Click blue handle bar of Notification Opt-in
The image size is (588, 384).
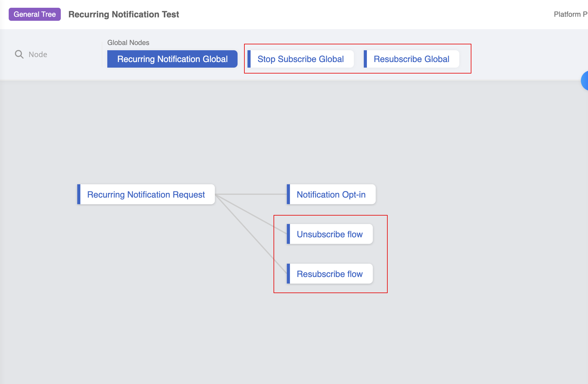coord(288,194)
